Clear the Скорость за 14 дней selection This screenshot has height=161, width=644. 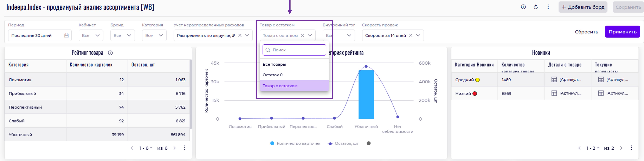coord(411,36)
